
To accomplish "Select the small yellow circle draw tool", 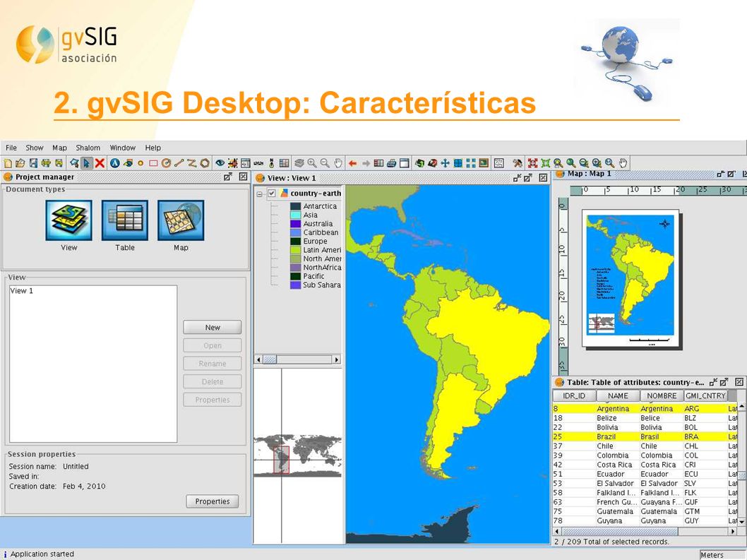I will tap(141, 163).
